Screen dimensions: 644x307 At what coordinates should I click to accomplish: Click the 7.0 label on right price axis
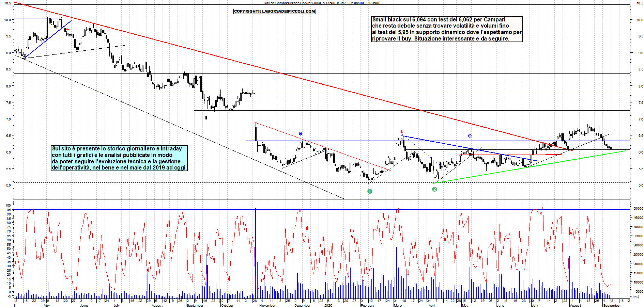641,119
